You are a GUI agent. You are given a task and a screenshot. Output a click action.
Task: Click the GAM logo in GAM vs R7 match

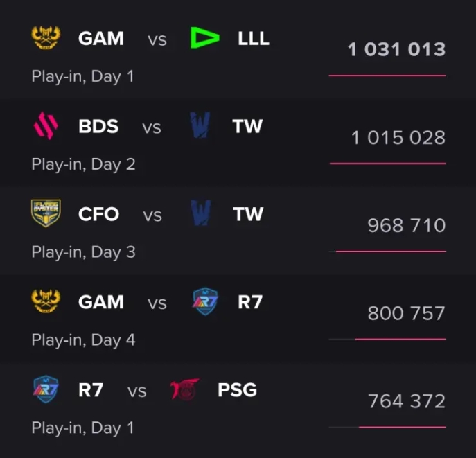coord(46,302)
